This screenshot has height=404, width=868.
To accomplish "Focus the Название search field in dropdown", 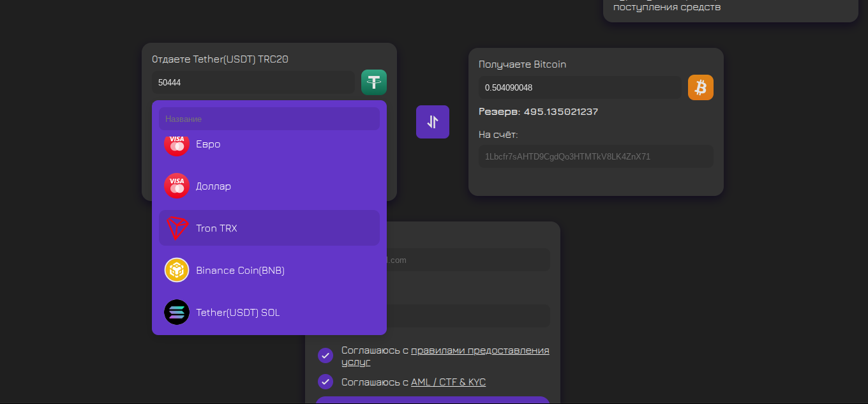I will [269, 119].
